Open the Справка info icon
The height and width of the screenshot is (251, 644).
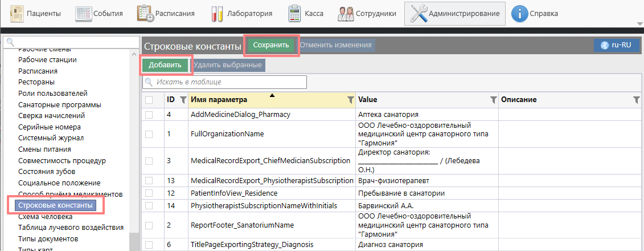coord(519,13)
